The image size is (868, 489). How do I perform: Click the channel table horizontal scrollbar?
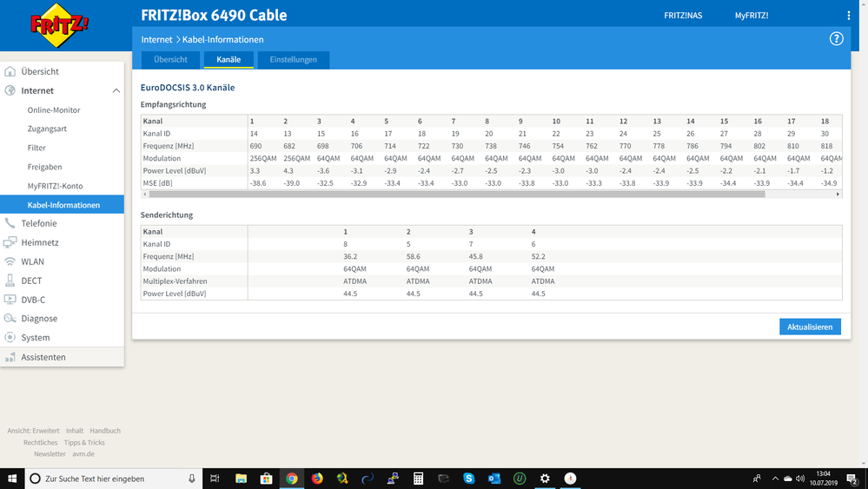click(x=457, y=195)
